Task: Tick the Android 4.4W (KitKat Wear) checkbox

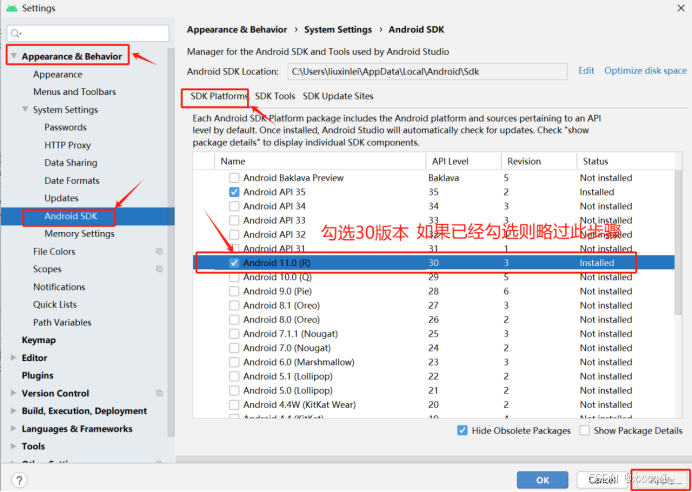Action: pyautogui.click(x=234, y=405)
